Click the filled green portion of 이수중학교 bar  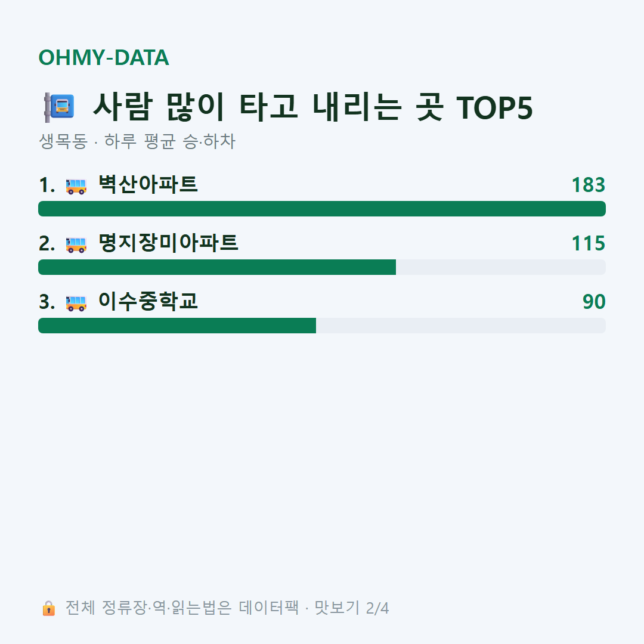[x=177, y=326]
